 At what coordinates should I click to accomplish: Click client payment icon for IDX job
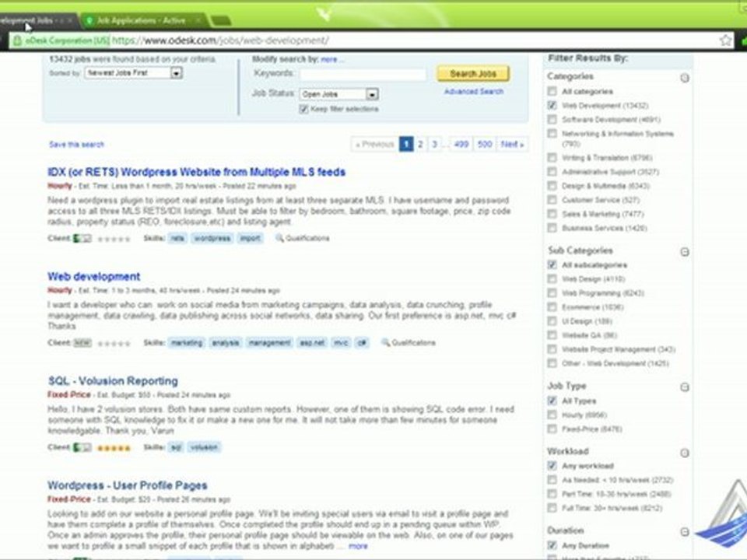[x=82, y=238]
